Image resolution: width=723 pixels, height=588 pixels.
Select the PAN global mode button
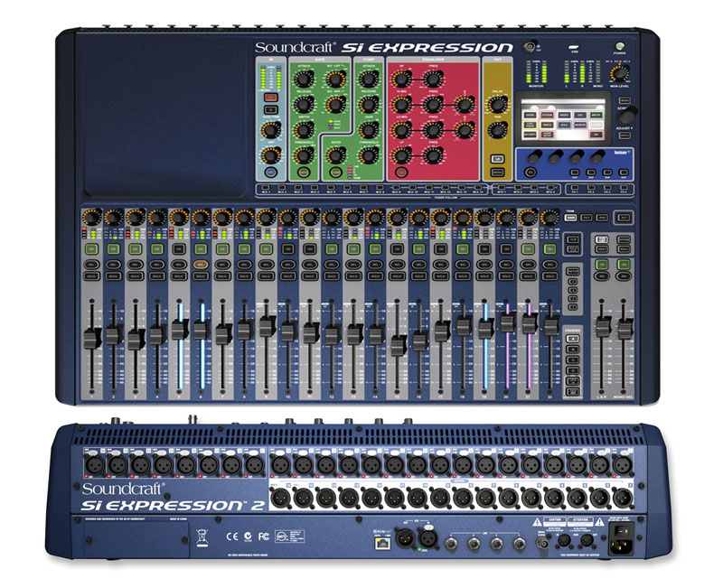click(601, 218)
